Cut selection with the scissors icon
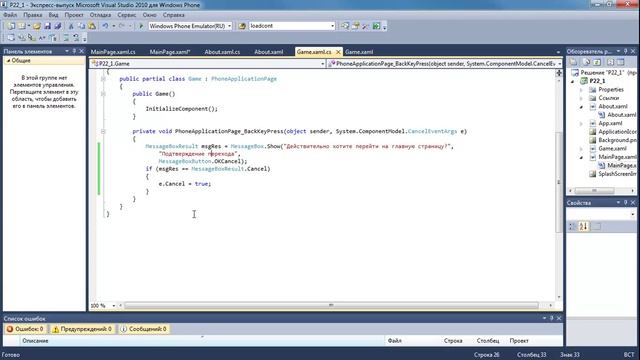Screen dimensions: 640x360 71,26
